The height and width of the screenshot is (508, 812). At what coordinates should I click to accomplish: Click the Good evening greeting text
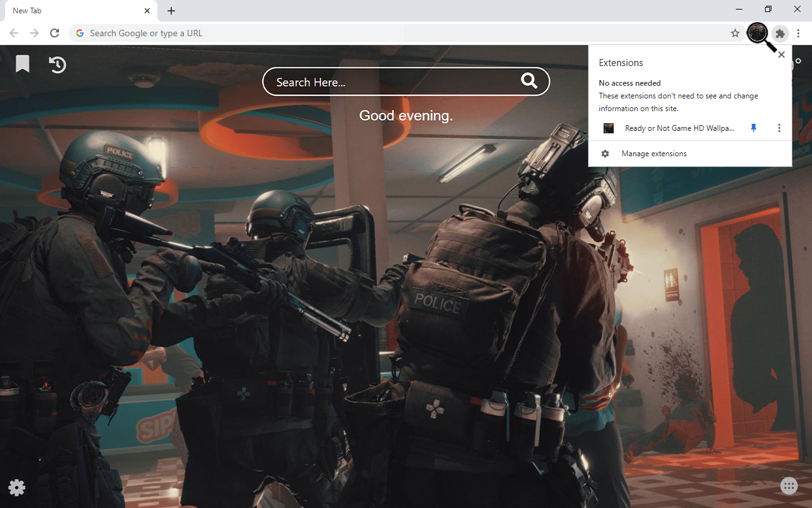click(x=406, y=116)
